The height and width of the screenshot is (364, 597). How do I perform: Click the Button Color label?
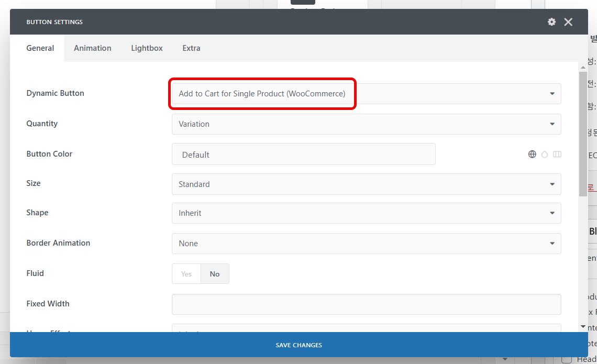coord(49,154)
